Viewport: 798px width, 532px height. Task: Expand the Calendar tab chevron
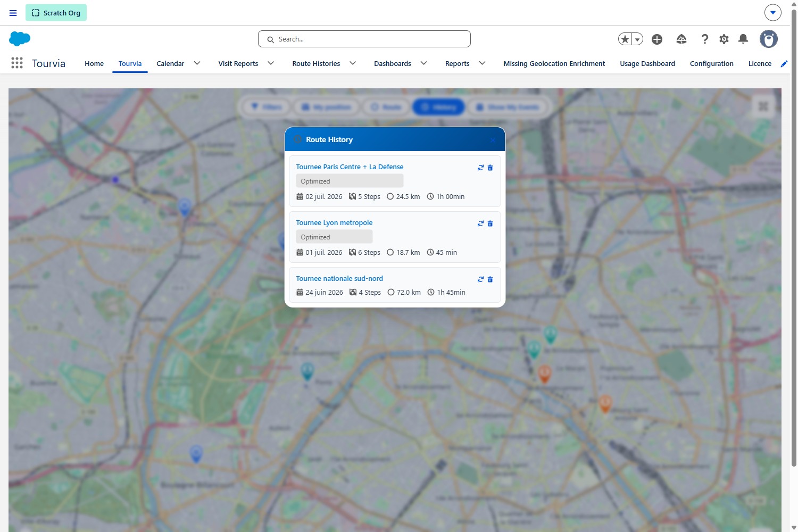coord(197,63)
